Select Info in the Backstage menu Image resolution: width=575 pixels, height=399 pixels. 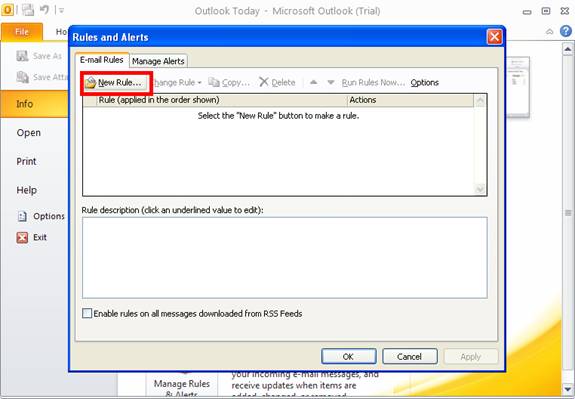point(34,104)
